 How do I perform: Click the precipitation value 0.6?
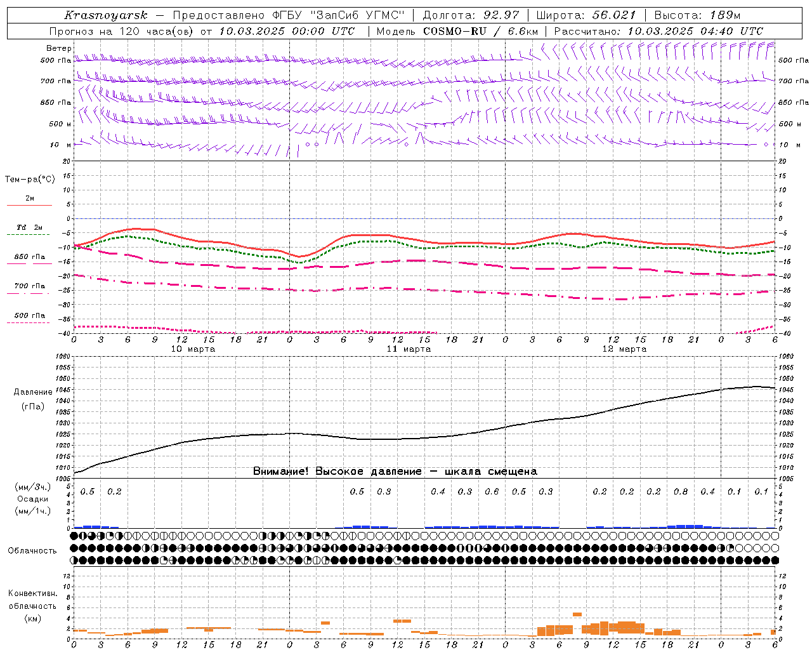(492, 492)
